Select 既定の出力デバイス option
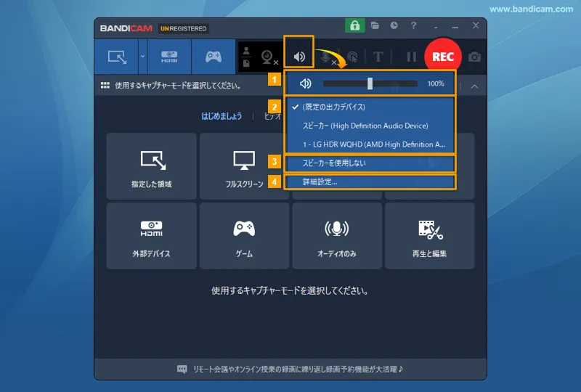Screen dimensions: 581x392 tap(370, 107)
